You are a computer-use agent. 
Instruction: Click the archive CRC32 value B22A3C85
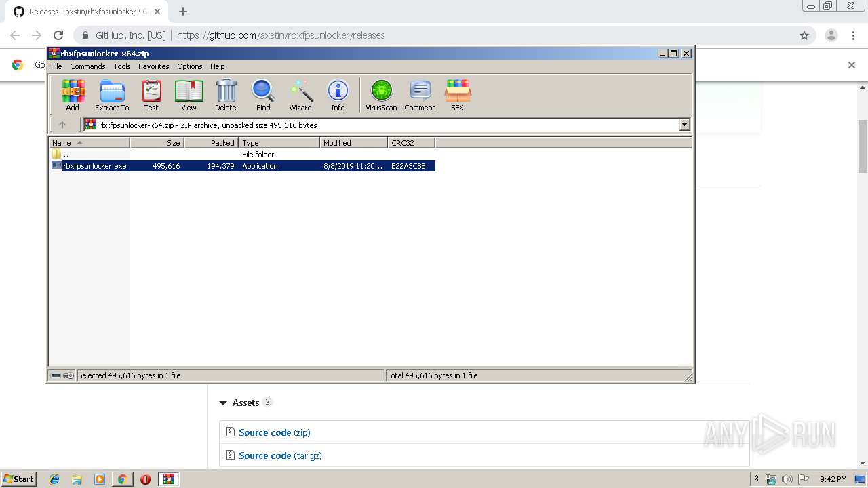coord(408,166)
